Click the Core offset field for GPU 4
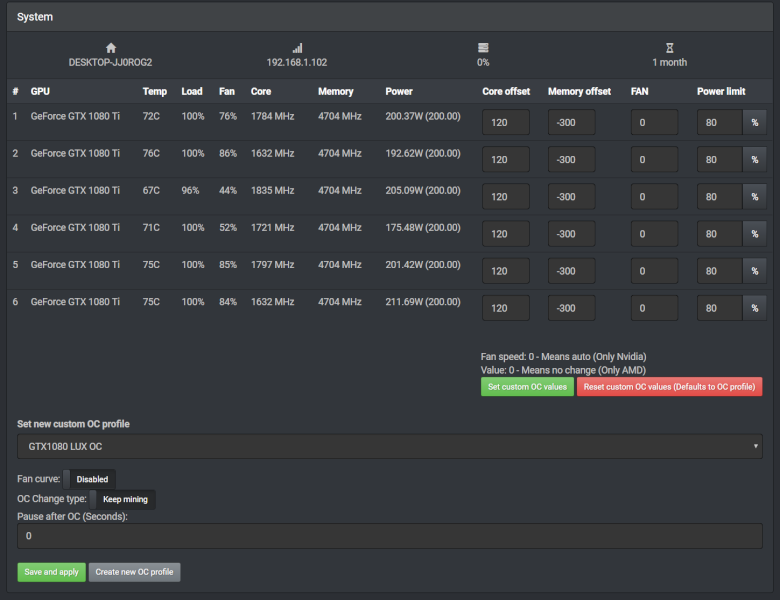 [506, 234]
